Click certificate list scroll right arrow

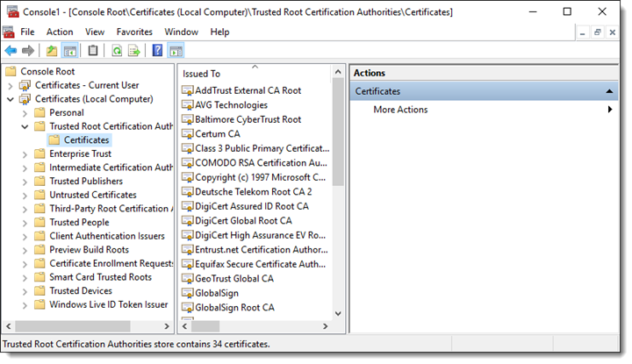(x=326, y=326)
